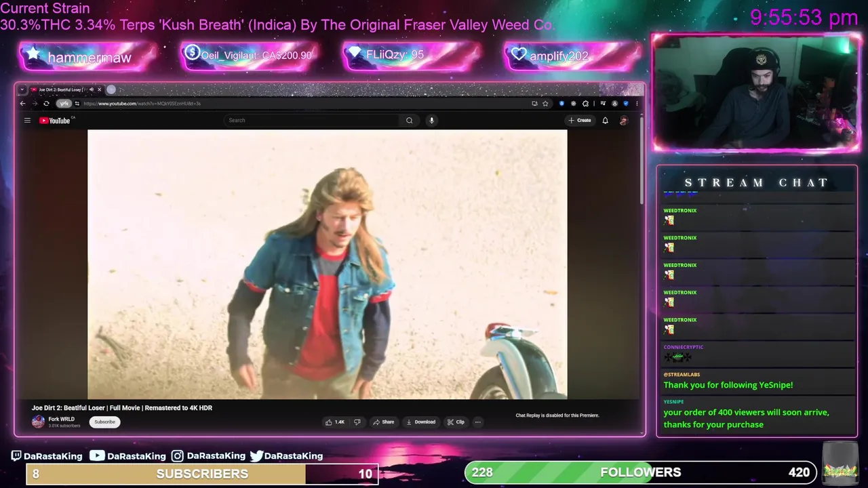Click the hammermaw star badge
Screen dimensions: 868x488
(89, 56)
